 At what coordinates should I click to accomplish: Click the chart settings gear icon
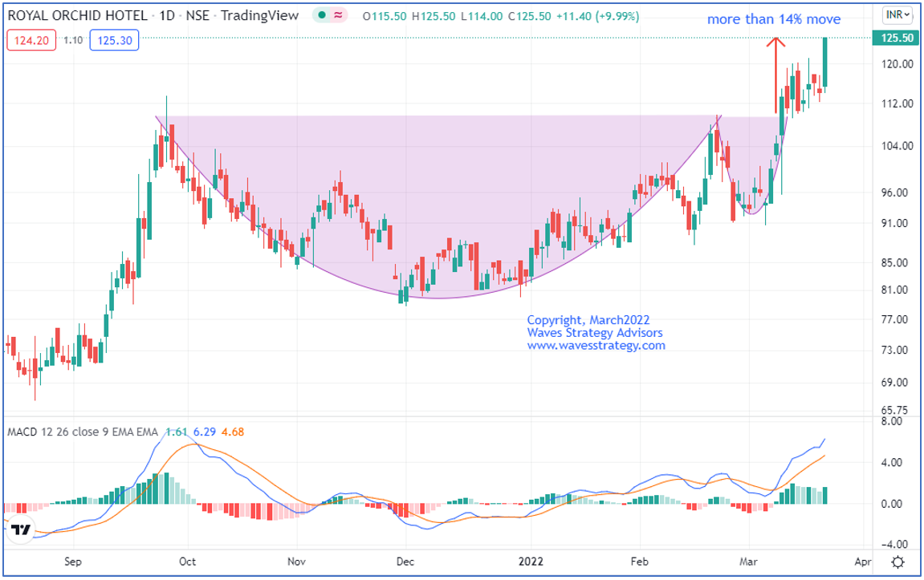point(898,562)
